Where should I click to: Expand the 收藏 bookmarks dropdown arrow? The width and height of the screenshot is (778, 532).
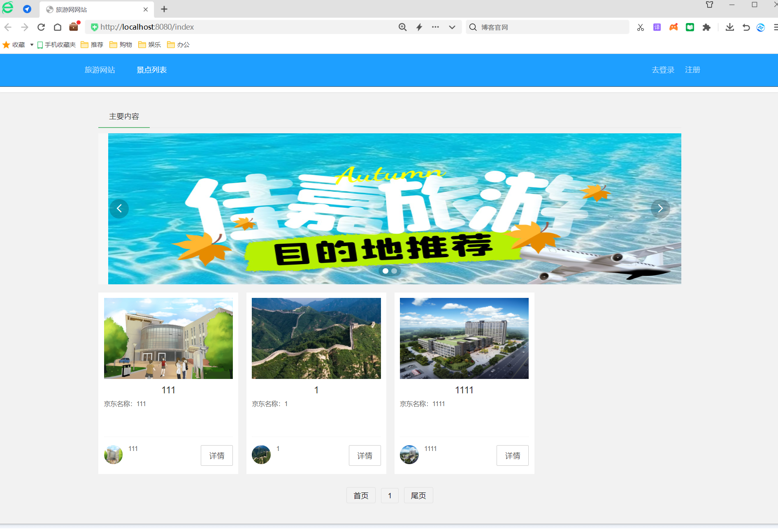point(31,44)
